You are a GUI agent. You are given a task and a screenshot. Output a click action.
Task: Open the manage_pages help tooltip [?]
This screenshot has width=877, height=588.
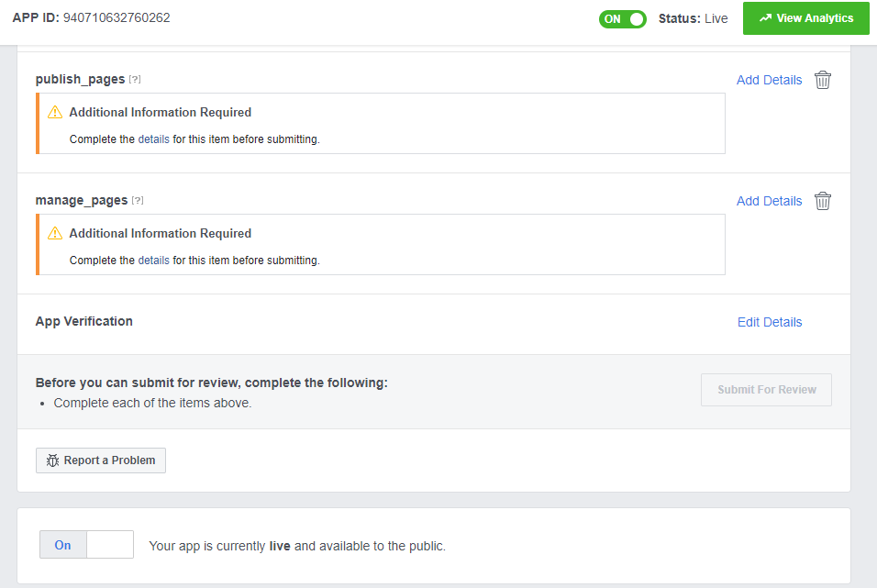(x=138, y=200)
